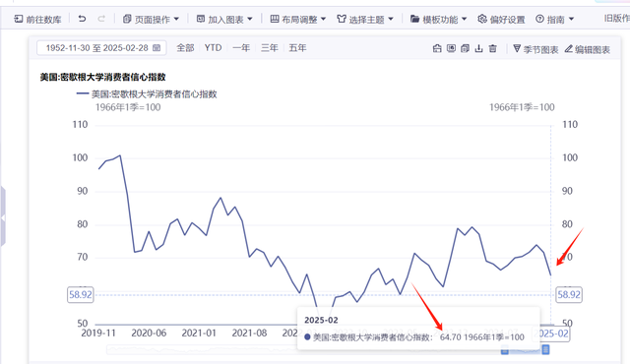Select the YTD time range
630x364 pixels.
click(213, 48)
